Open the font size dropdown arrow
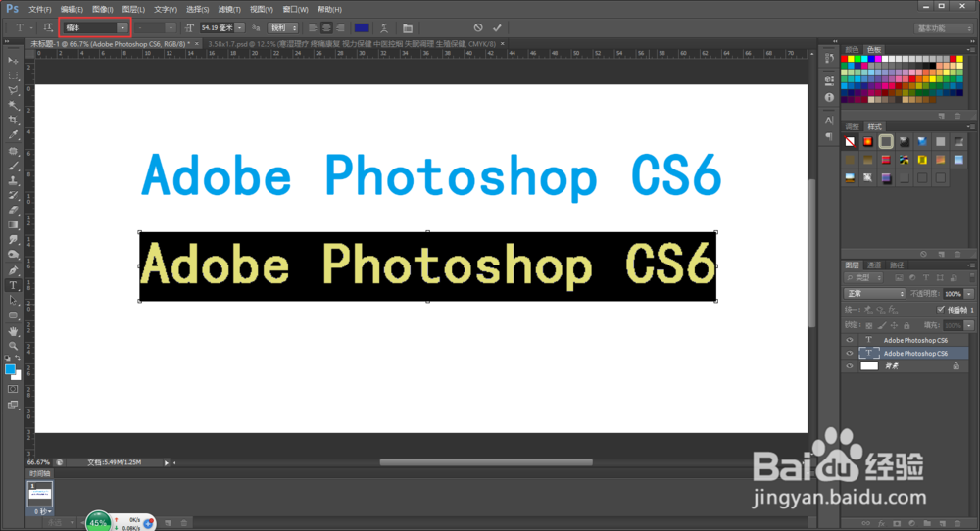Image resolution: width=980 pixels, height=531 pixels. (240, 27)
